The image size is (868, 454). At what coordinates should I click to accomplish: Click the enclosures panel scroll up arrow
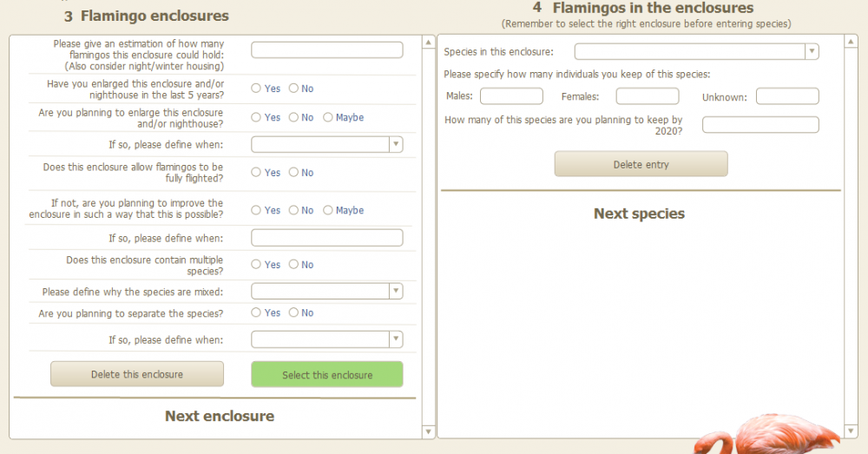pos(429,42)
